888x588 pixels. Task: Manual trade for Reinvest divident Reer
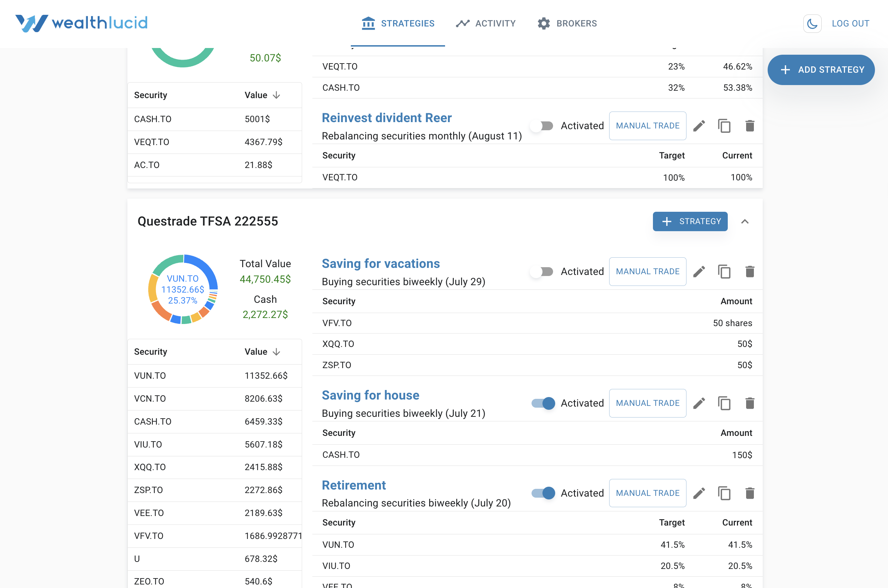click(x=648, y=126)
